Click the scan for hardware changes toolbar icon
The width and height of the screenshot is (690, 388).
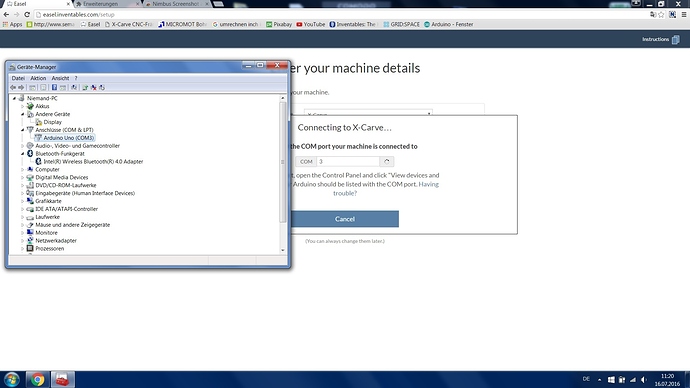coord(74,88)
